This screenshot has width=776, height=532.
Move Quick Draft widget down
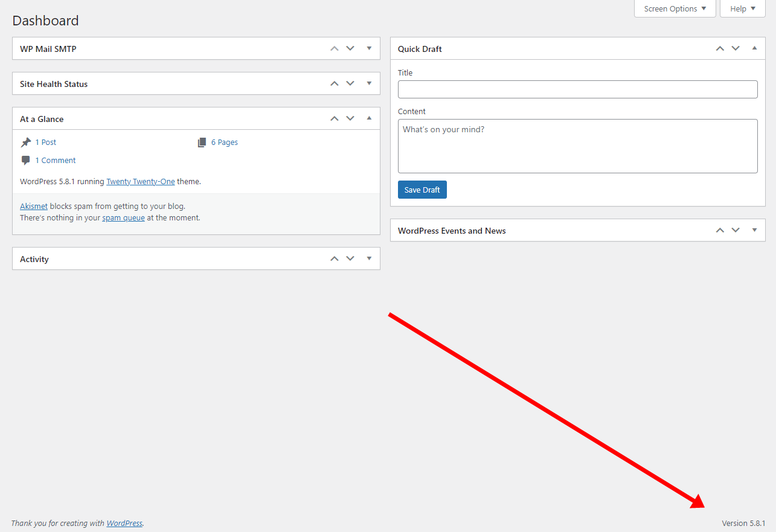[736, 48]
